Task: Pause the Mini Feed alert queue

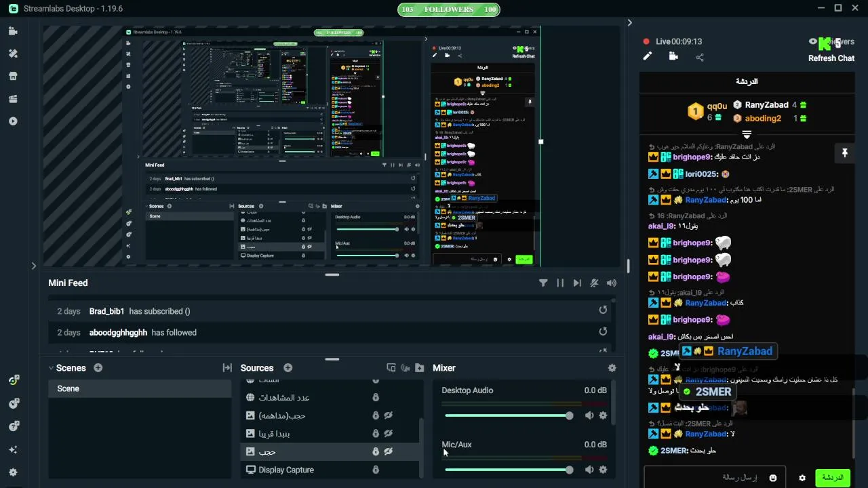Action: pyautogui.click(x=560, y=283)
